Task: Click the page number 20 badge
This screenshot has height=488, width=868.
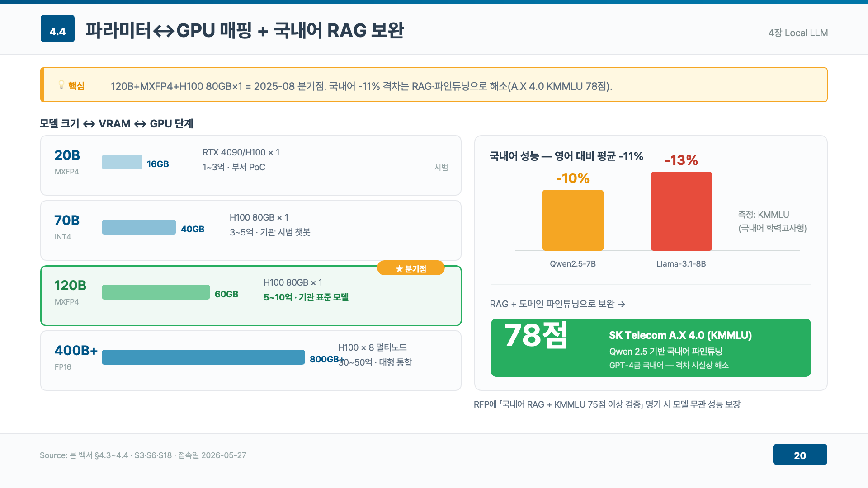Action: (x=800, y=454)
